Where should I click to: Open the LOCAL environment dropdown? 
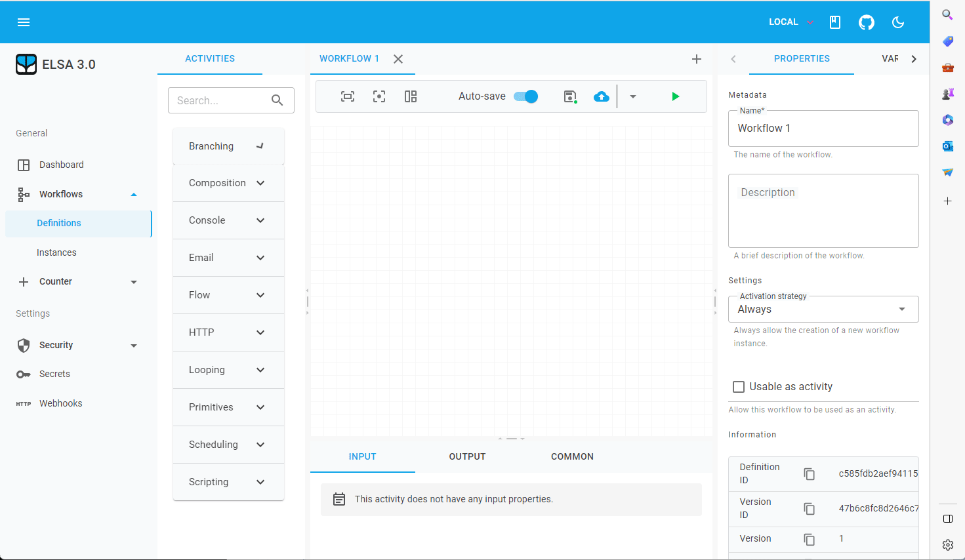click(789, 22)
